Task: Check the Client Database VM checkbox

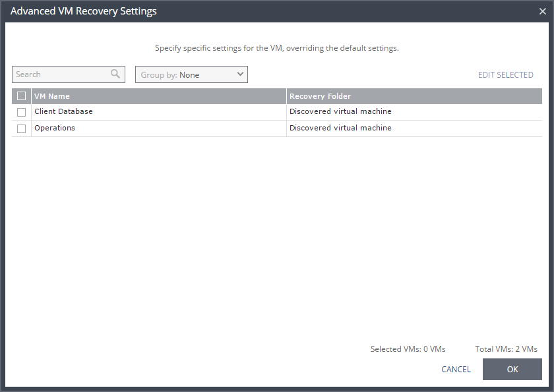Action: tap(22, 112)
